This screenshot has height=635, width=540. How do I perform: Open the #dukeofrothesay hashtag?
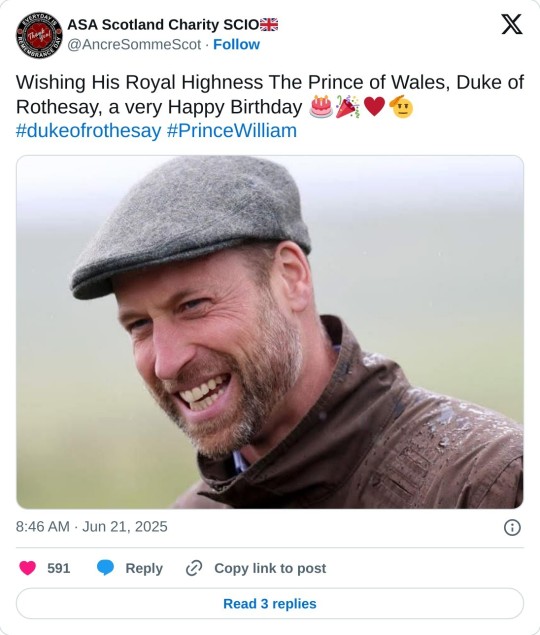pyautogui.click(x=88, y=131)
